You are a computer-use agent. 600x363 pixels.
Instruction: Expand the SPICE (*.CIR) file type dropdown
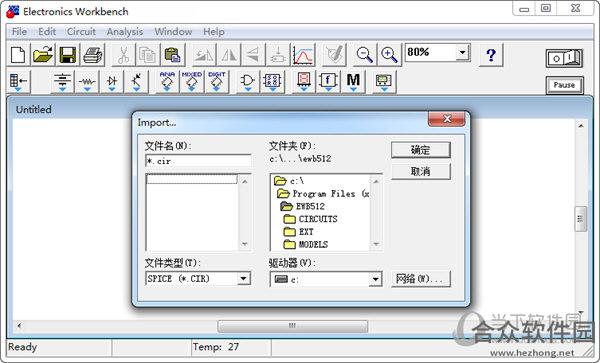coord(243,278)
